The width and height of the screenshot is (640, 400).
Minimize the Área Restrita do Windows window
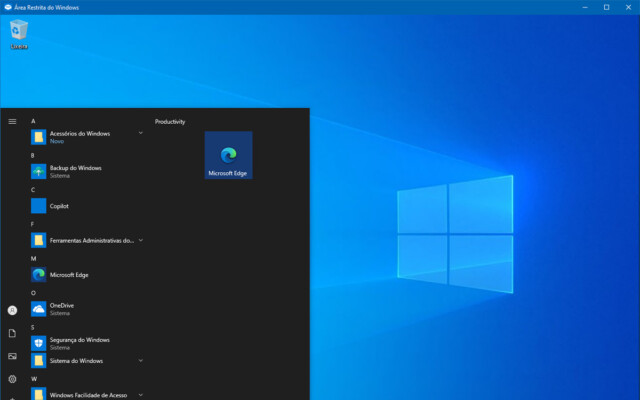pos(585,7)
